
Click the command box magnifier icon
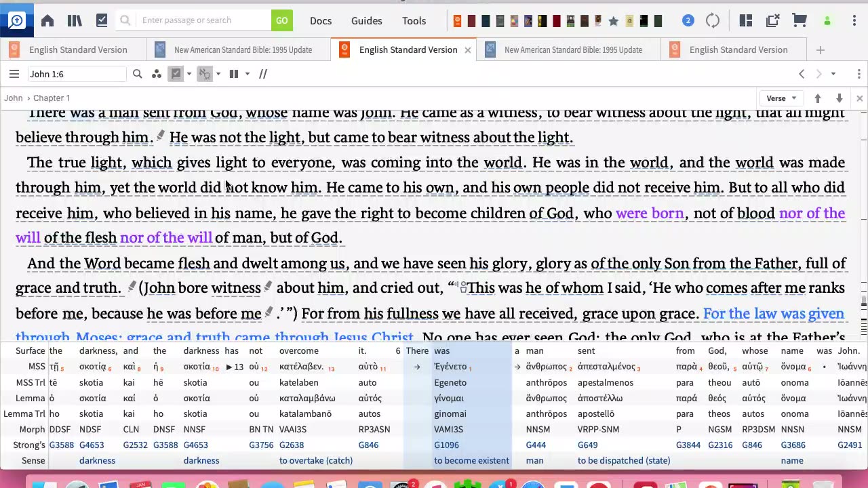[x=125, y=20]
